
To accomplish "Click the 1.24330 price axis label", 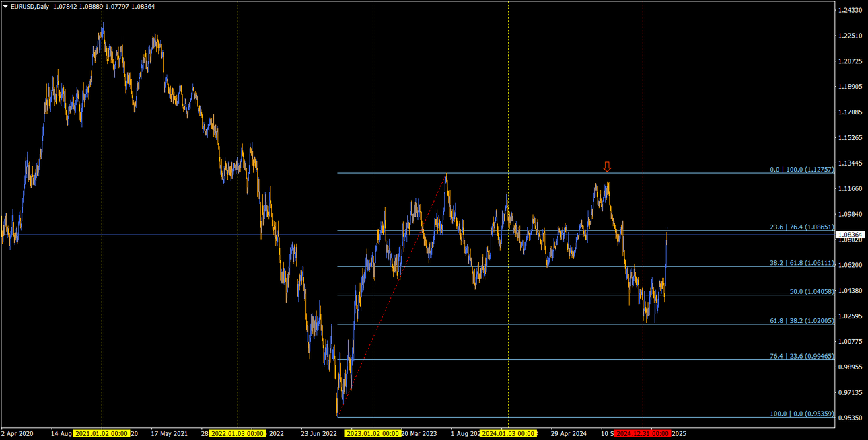I will pyautogui.click(x=851, y=11).
